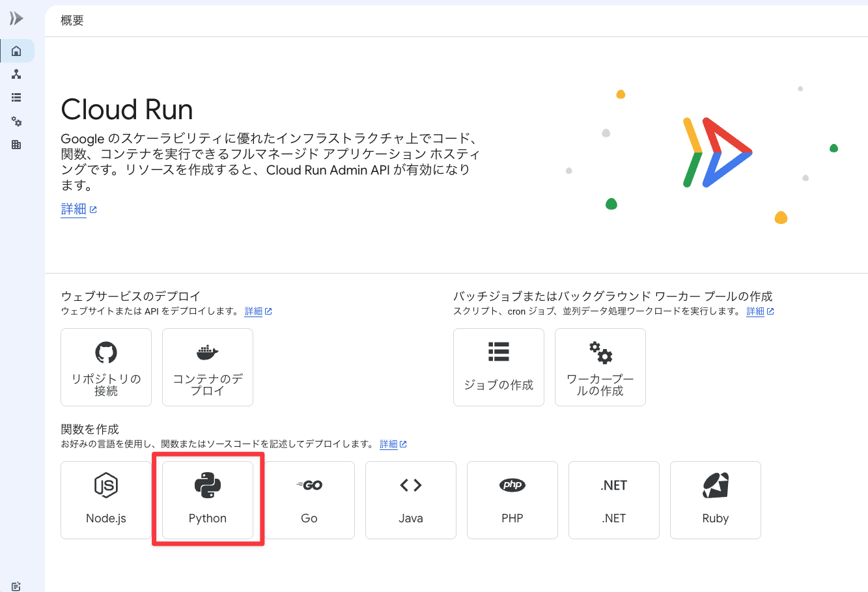Click the 関数を作成 heading
This screenshot has height=592, width=868.
(x=90, y=429)
